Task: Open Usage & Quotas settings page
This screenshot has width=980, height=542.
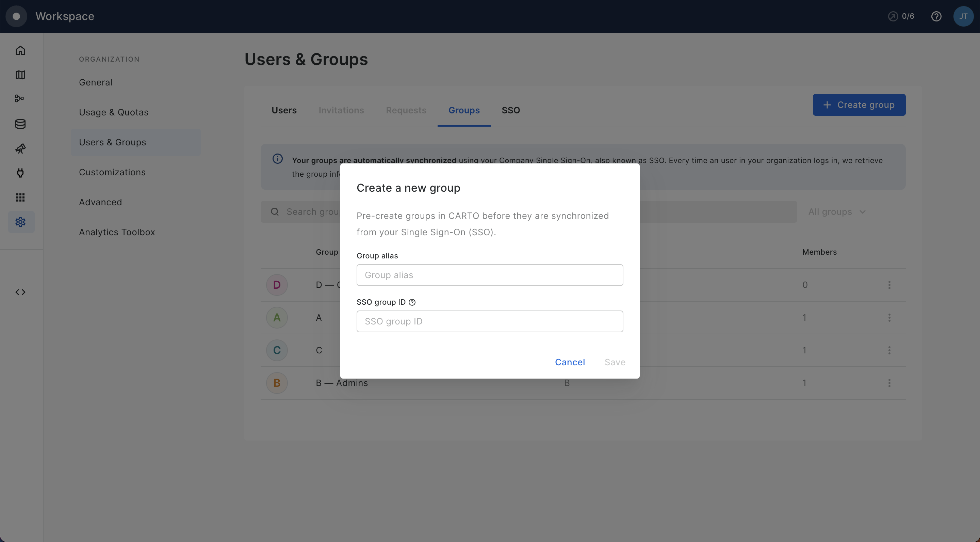Action: tap(113, 113)
